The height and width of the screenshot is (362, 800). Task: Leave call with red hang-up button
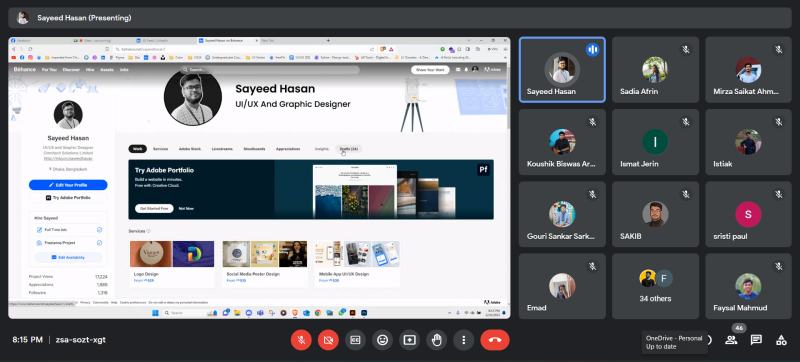[495, 340]
